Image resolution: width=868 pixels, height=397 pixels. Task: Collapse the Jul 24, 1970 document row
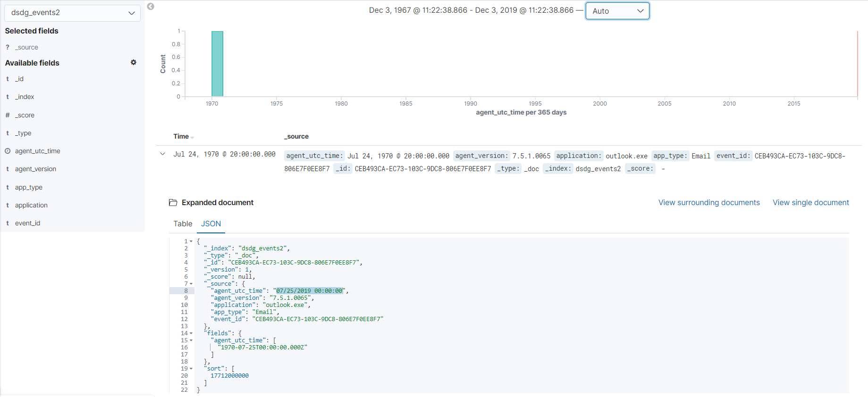click(163, 154)
